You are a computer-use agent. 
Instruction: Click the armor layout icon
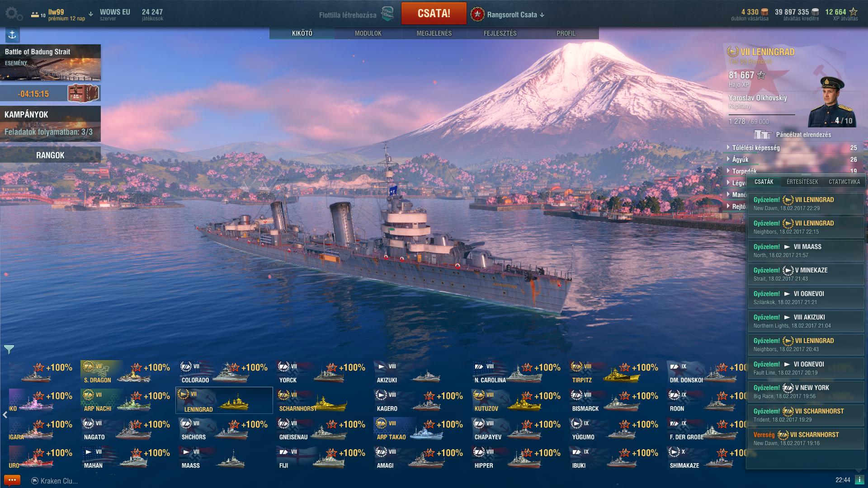click(x=763, y=135)
